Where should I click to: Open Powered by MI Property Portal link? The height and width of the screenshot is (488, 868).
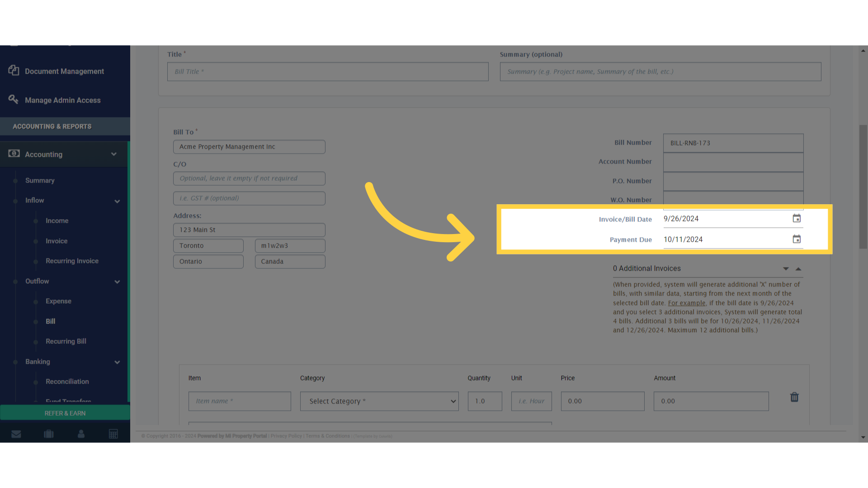pyautogui.click(x=232, y=436)
